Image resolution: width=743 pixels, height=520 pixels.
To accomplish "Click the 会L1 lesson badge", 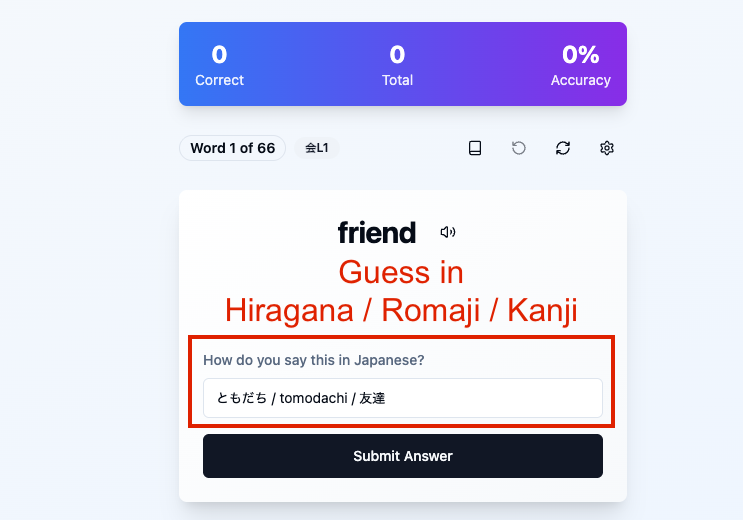I will tap(317, 148).
